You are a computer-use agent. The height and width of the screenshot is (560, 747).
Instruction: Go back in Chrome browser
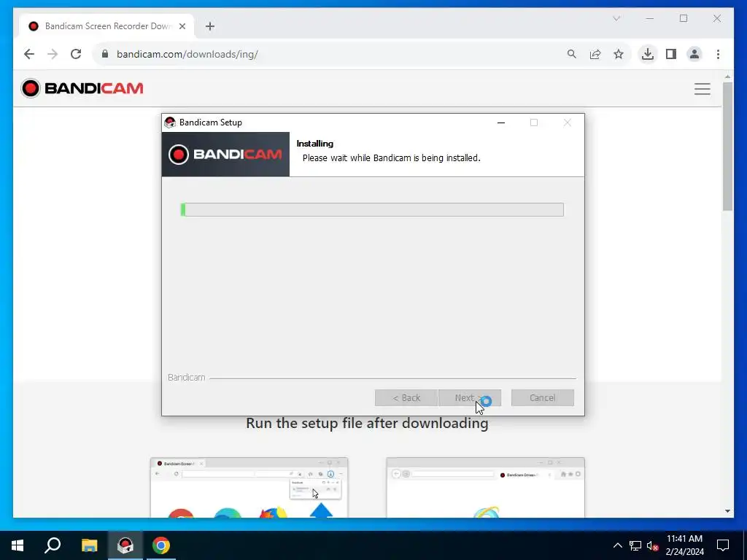29,54
